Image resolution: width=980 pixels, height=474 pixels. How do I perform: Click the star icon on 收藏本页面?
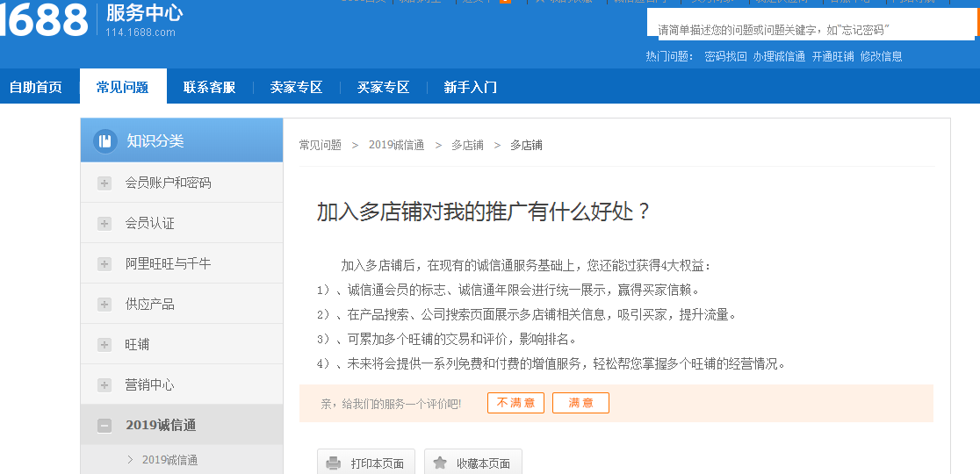(x=440, y=463)
